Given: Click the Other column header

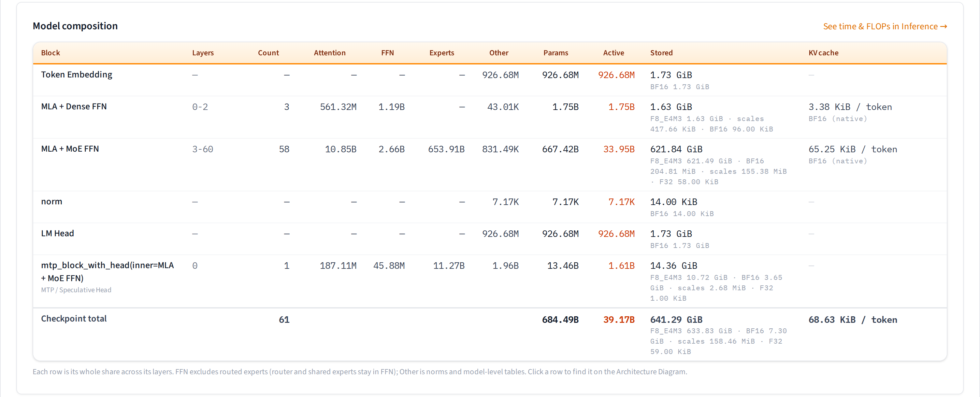Looking at the screenshot, I should click(498, 53).
